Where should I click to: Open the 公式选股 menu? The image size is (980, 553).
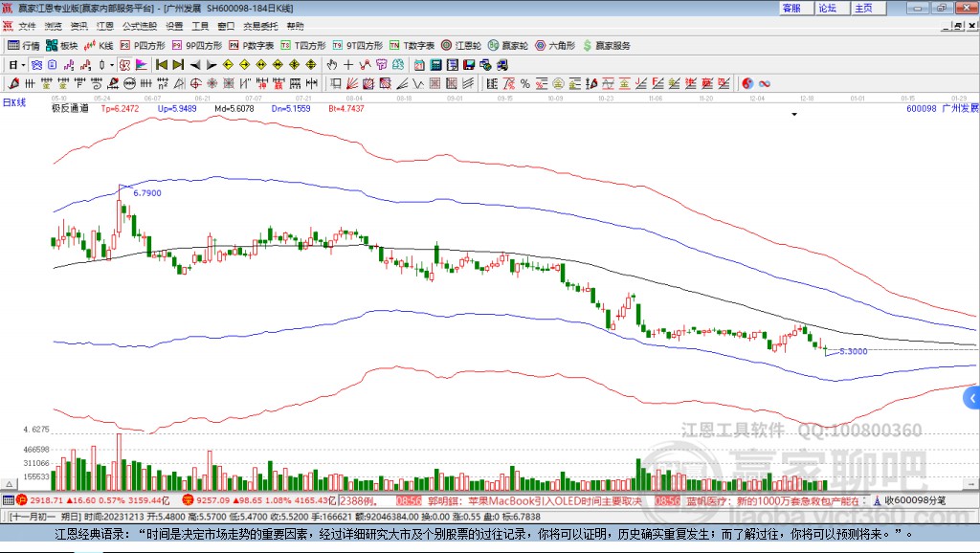[x=140, y=26]
